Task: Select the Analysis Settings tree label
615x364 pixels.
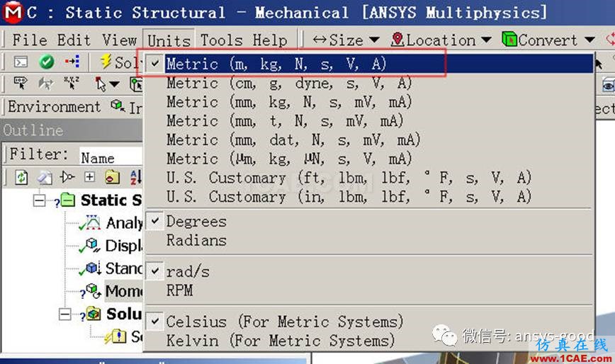Action: click(x=124, y=223)
